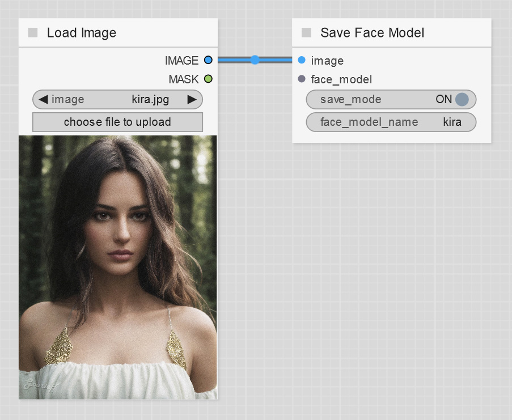
Task: Select the Save Face Model title bar
Action: pos(397,33)
